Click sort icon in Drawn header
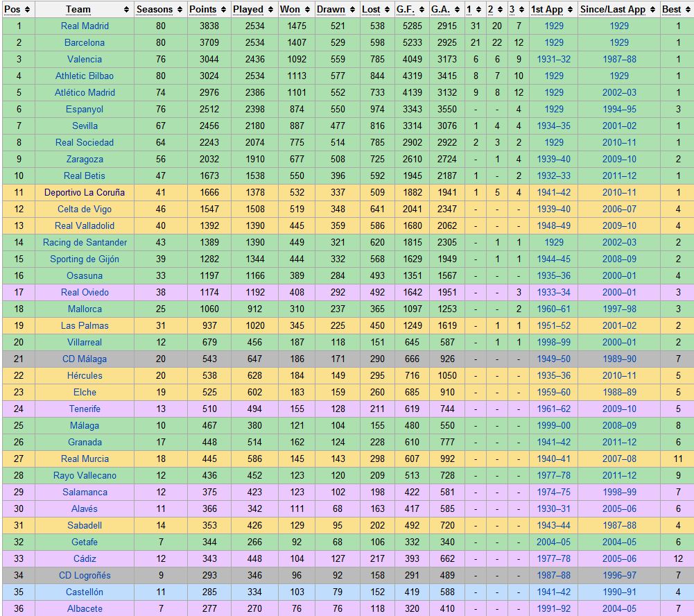694x616 pixels. tap(352, 10)
